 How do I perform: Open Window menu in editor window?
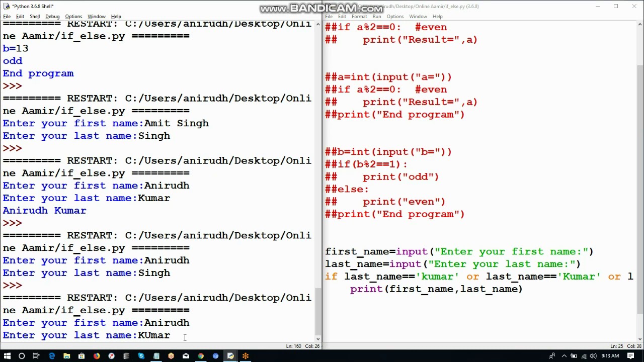point(418,17)
